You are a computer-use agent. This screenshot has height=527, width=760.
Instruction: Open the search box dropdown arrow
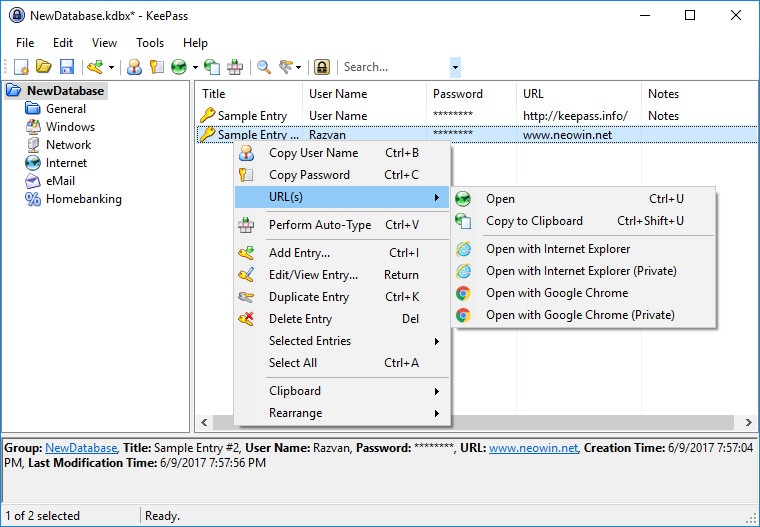tap(455, 67)
